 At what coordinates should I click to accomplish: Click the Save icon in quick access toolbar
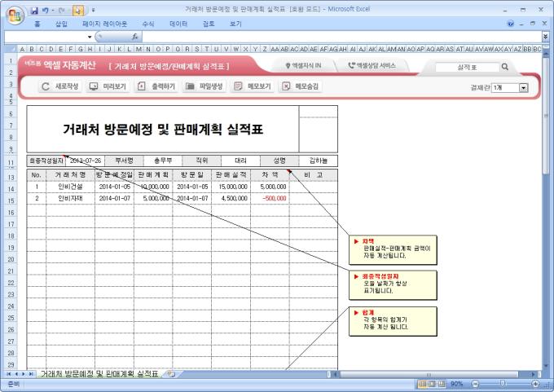pyautogui.click(x=34, y=11)
